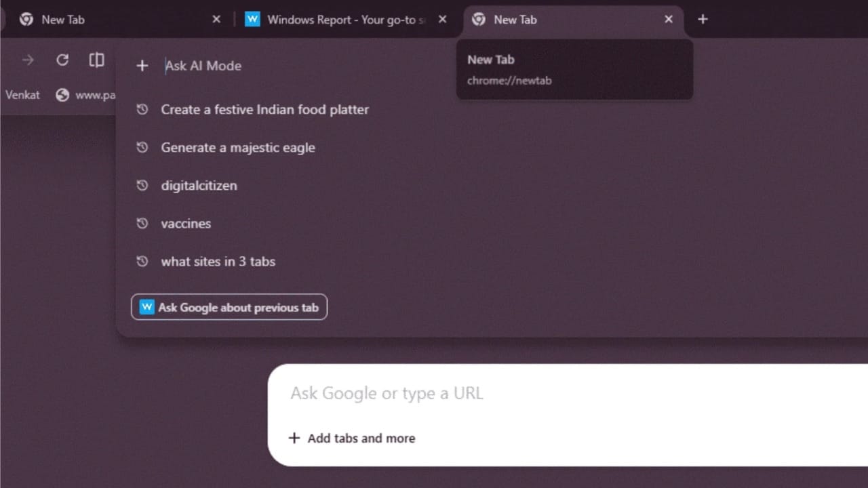Reload the current page
Image resolution: width=868 pixels, height=488 pixels.
(62, 60)
